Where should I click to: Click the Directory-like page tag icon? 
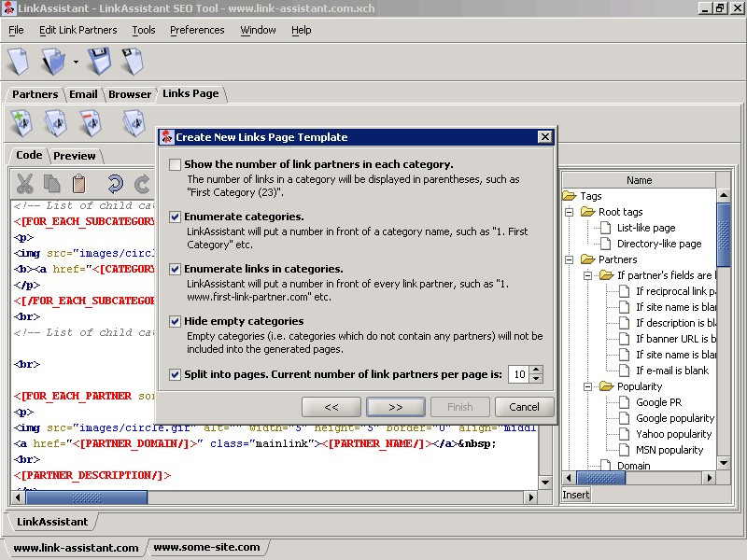(x=605, y=244)
